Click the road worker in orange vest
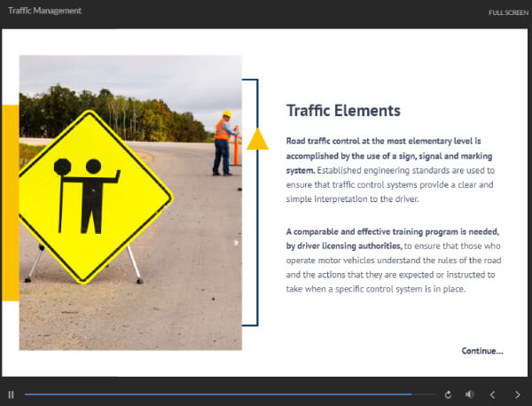Viewport: 532px width, 406px height. coord(223,142)
